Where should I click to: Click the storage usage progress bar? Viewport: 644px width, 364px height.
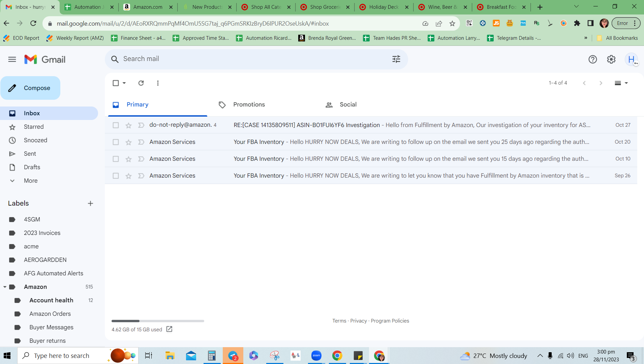158,321
